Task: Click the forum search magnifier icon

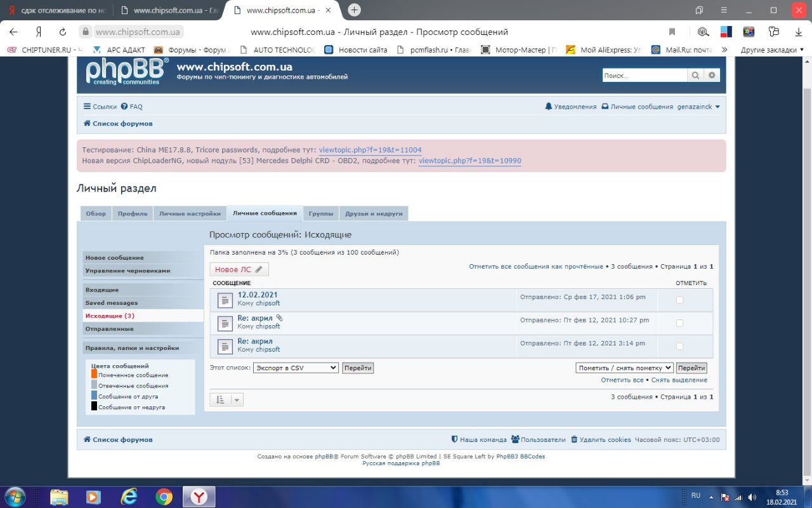Action: 696,76
